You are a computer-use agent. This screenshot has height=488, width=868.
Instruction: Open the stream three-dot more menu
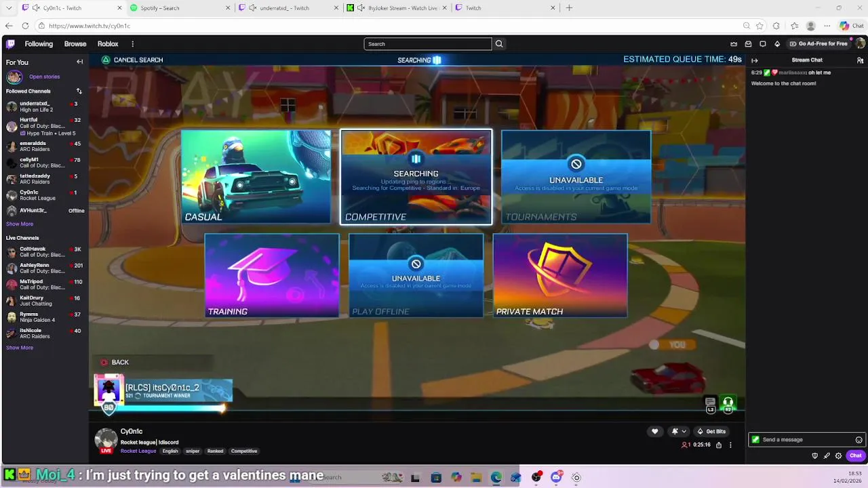[x=730, y=445]
